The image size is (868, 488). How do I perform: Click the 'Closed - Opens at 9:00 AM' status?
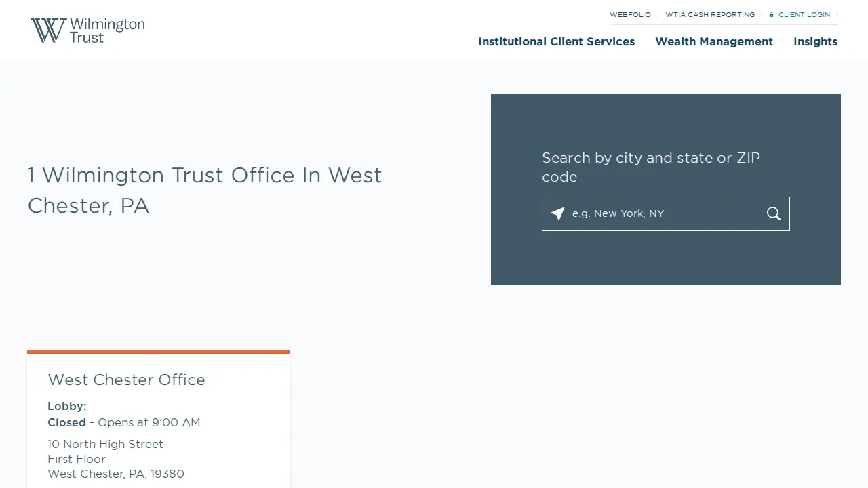pos(124,422)
